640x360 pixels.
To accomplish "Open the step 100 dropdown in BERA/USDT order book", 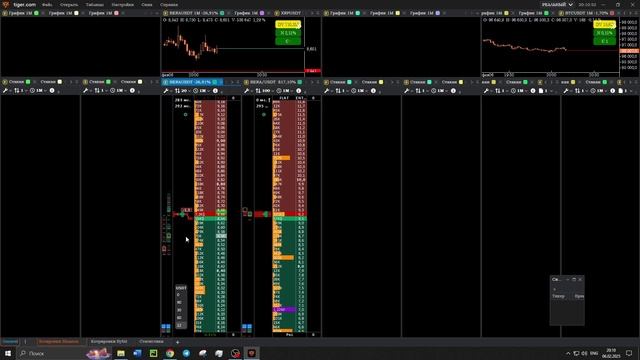I will 268,91.
